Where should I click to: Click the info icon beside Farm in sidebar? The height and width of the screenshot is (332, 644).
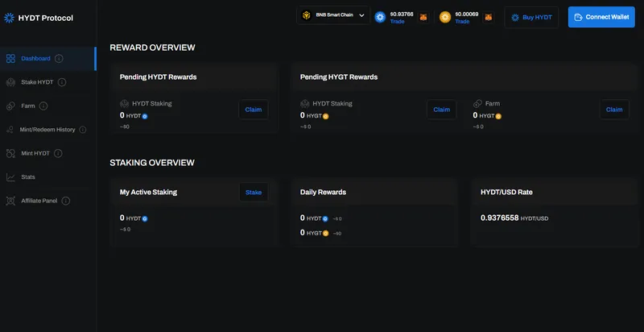[43, 106]
